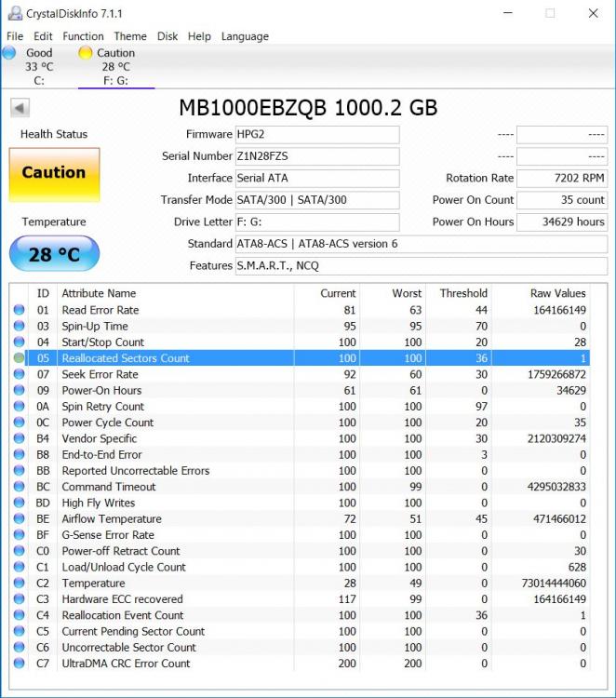Click the Transfer Mode field SATA/300 | SATA/300
This screenshot has height=698, width=616.
[317, 200]
